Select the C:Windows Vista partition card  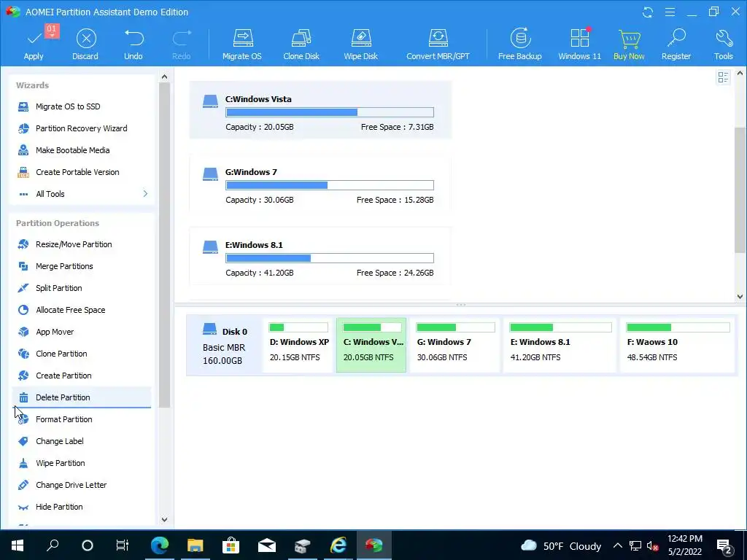(x=320, y=110)
